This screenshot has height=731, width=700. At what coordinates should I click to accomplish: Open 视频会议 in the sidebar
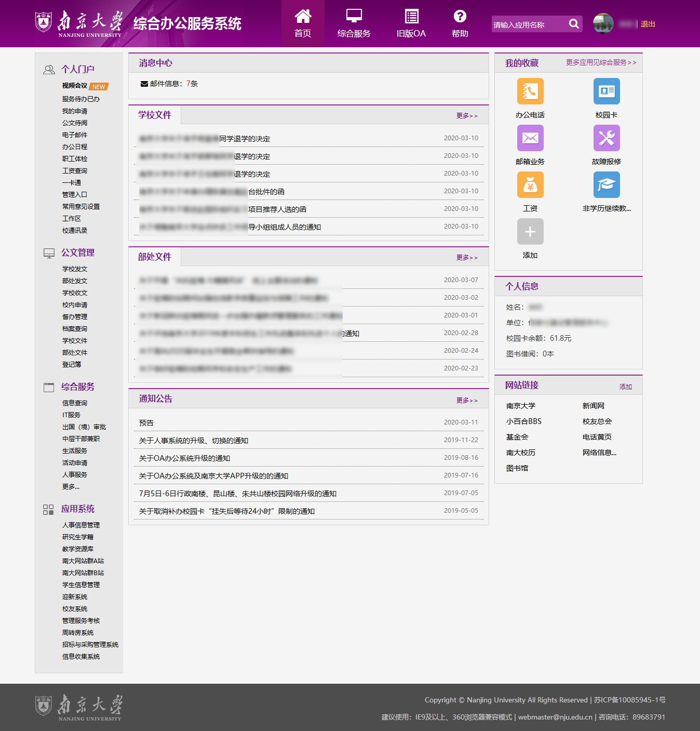tap(75, 86)
